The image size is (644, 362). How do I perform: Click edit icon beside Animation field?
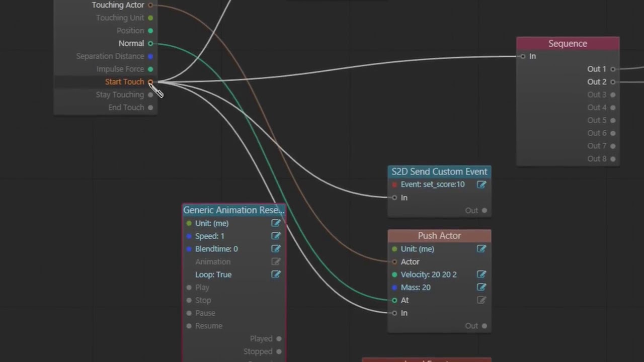tap(276, 261)
